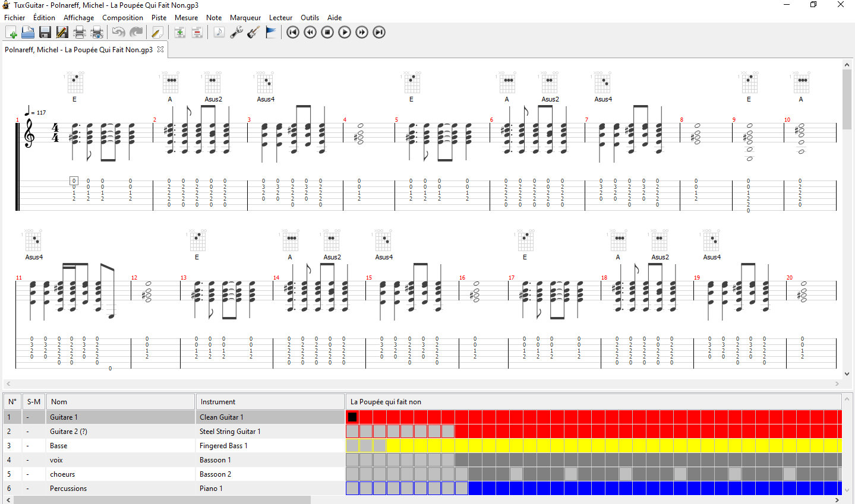
Task: Close the La Poupée Qui Fait Non.gp3 tab
Action: click(x=160, y=50)
